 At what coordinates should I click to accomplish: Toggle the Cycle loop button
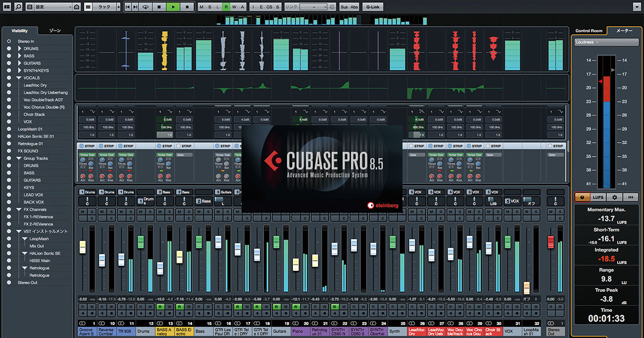tap(146, 6)
